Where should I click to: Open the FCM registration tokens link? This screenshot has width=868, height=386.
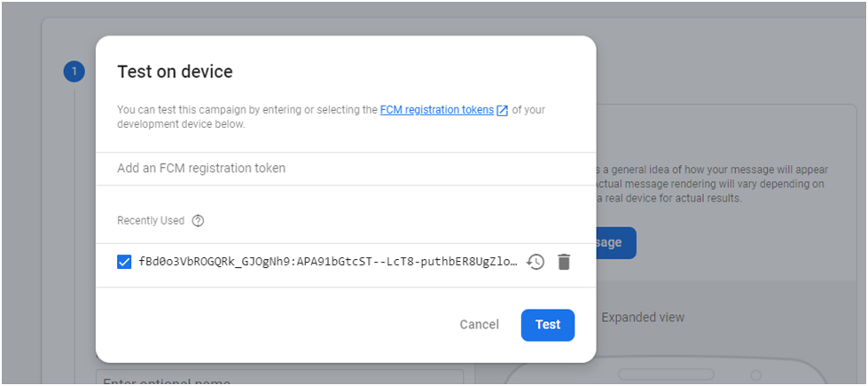(437, 110)
